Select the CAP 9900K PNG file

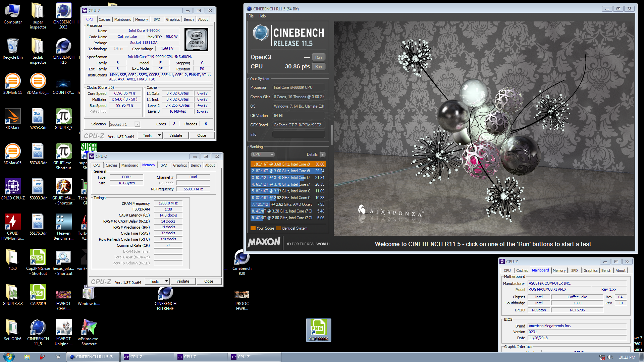tap(318, 330)
